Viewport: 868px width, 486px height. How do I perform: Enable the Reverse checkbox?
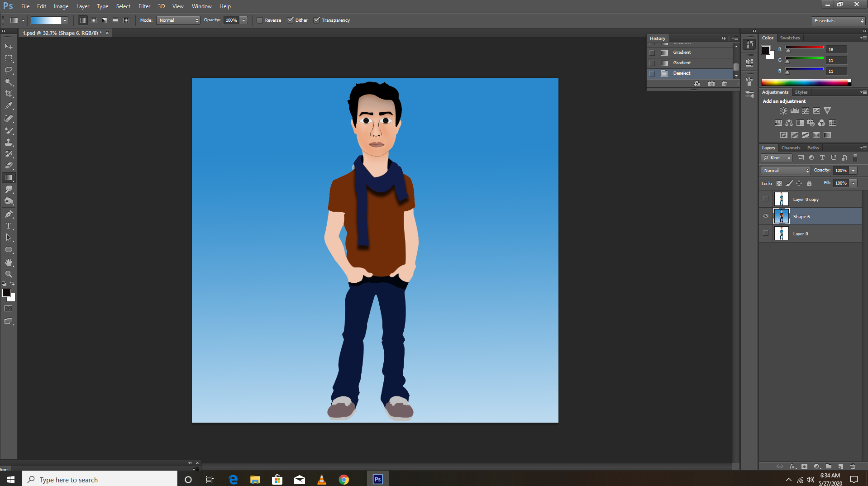[260, 20]
